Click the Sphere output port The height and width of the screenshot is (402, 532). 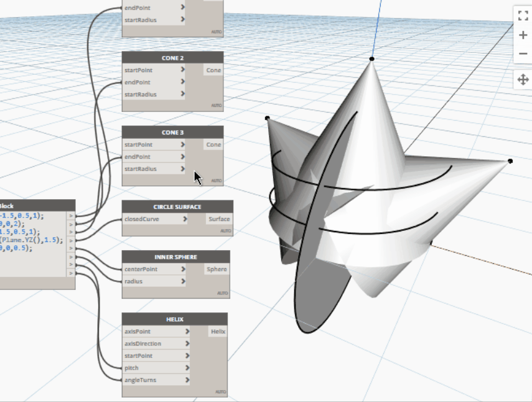tap(217, 269)
